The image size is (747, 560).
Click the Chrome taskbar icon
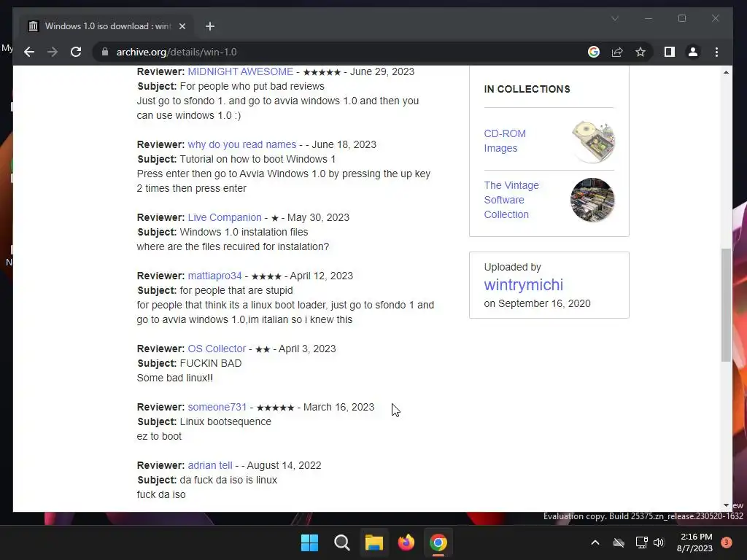coord(438,542)
